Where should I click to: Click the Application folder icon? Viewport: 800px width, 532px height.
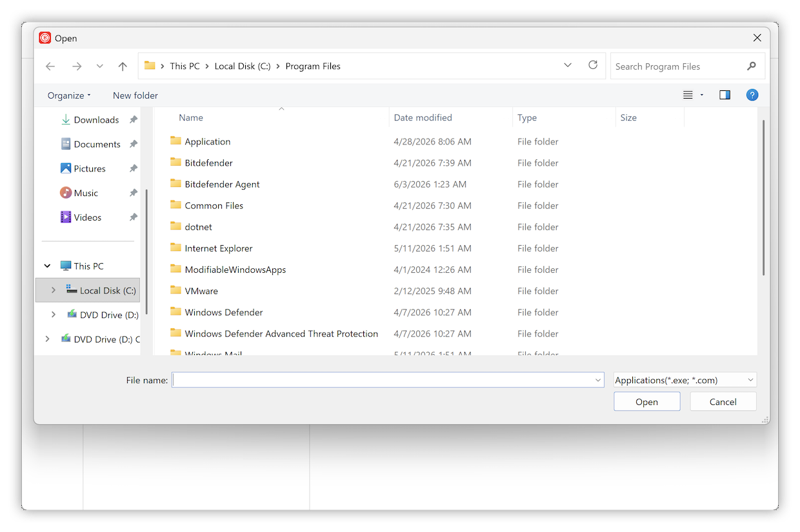point(175,141)
